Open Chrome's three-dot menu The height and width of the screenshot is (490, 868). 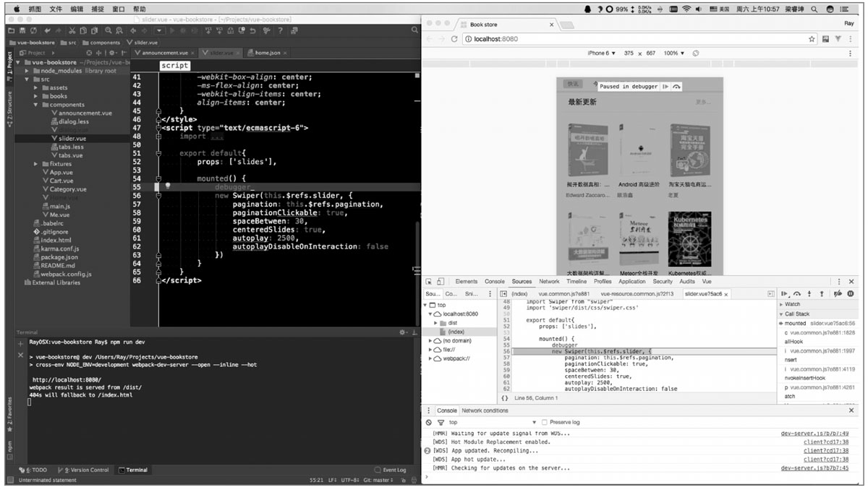pos(851,39)
